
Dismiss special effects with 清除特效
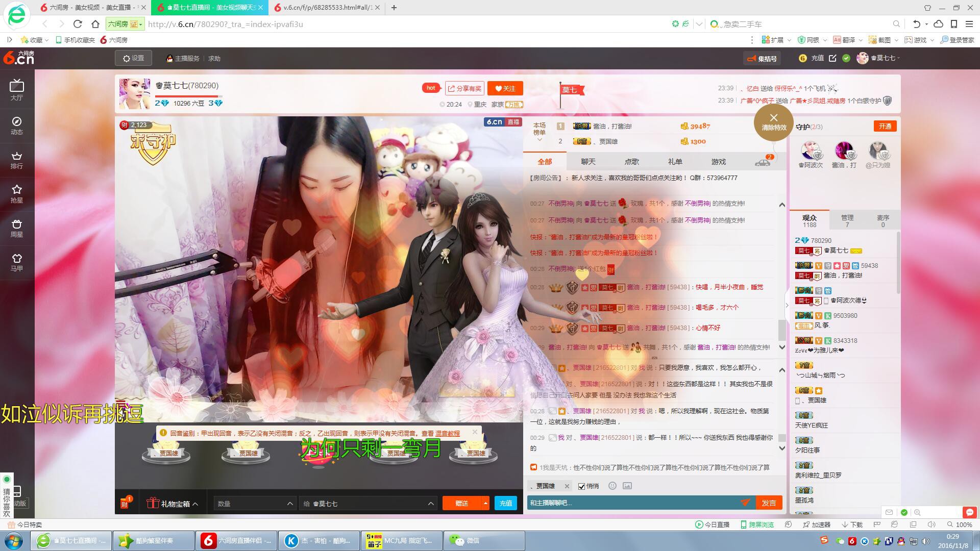click(774, 122)
